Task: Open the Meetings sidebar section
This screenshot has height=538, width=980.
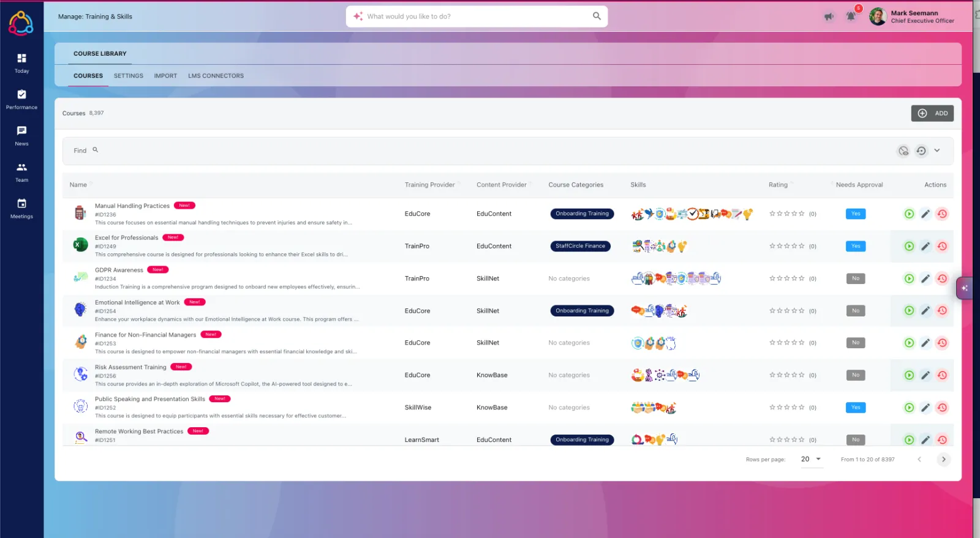Action: 21,208
